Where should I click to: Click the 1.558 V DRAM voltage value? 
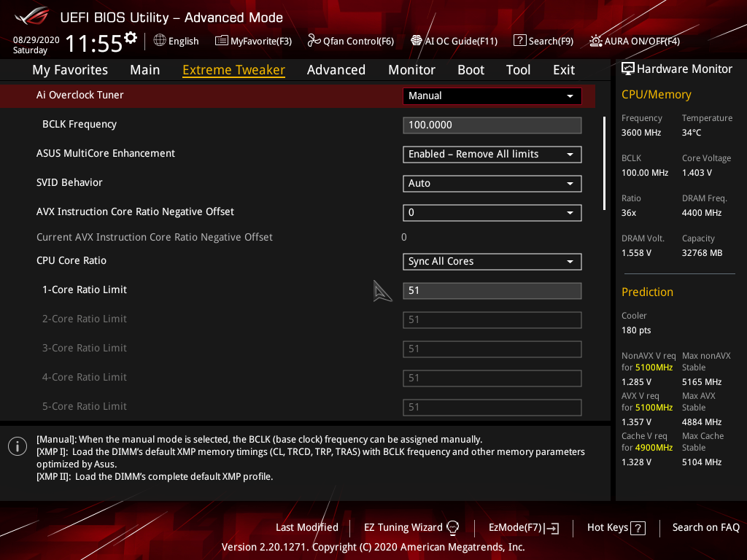coord(636,253)
